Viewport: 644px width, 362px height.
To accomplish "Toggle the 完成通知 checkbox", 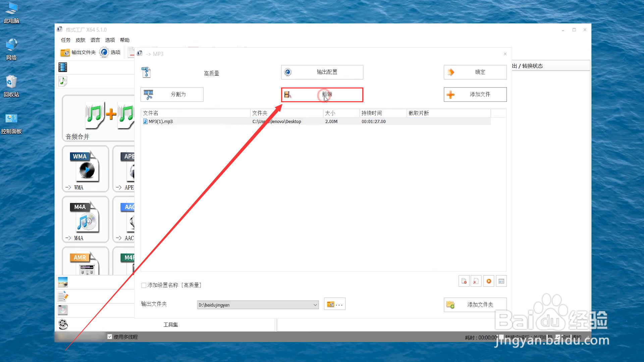I will (x=558, y=337).
